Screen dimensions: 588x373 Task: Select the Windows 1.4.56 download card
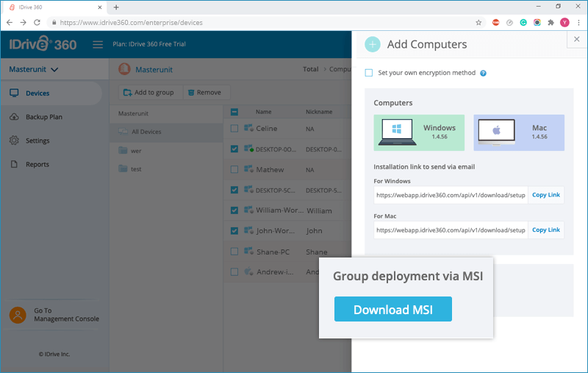tap(419, 132)
